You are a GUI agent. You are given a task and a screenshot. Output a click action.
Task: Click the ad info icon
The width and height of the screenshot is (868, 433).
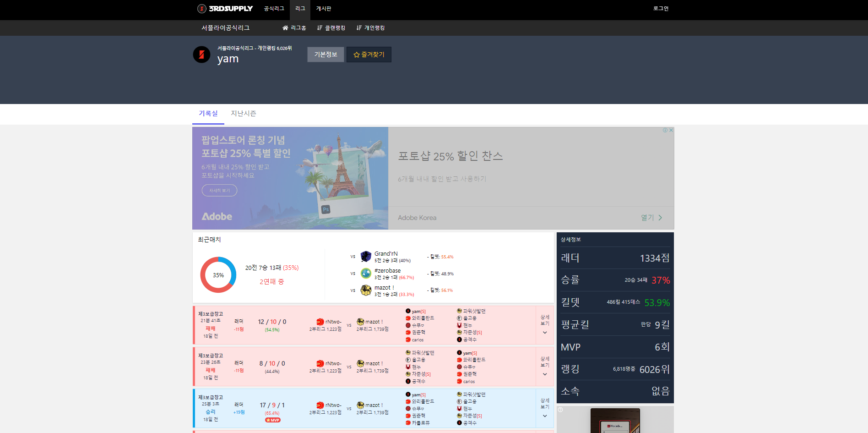[x=665, y=130]
